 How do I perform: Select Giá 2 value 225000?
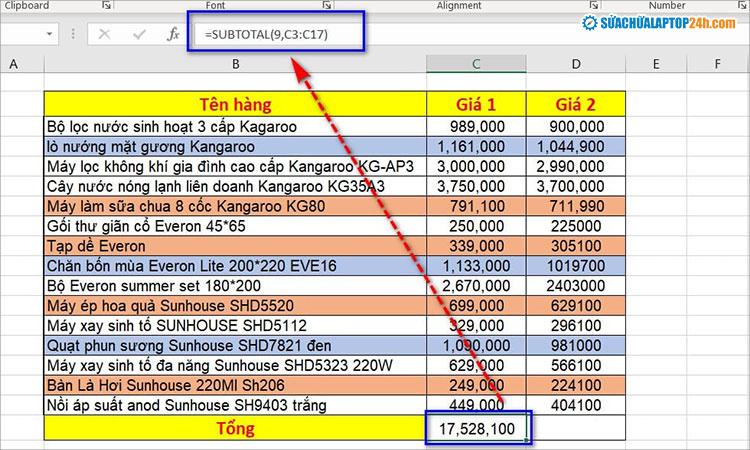pyautogui.click(x=576, y=226)
